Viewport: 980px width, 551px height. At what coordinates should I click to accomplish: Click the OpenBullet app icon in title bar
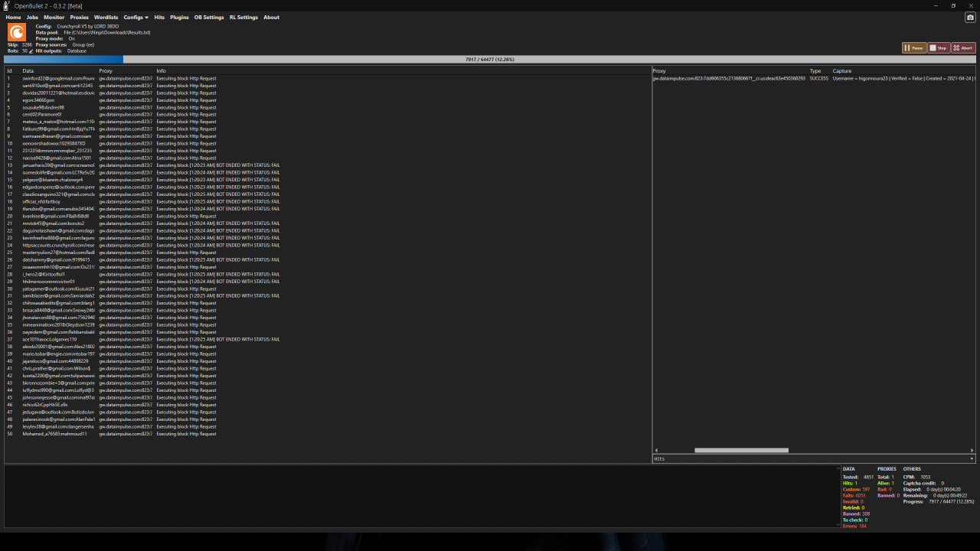coord(6,5)
